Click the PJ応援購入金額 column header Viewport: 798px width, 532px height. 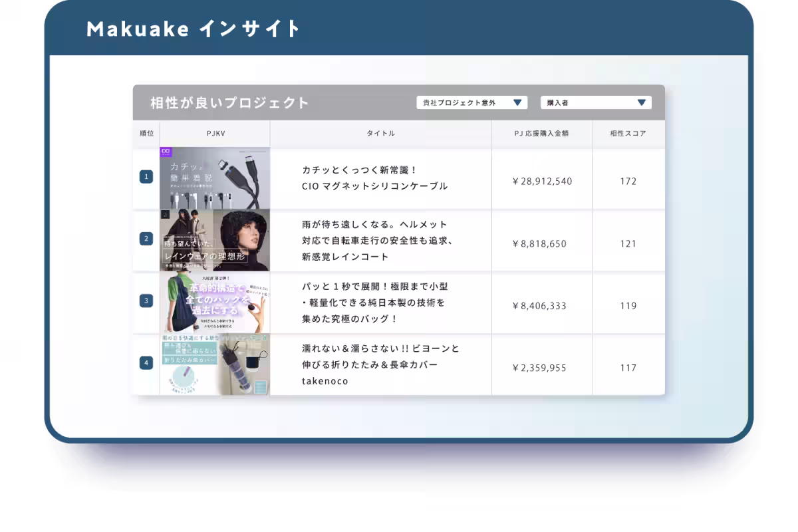(x=542, y=134)
